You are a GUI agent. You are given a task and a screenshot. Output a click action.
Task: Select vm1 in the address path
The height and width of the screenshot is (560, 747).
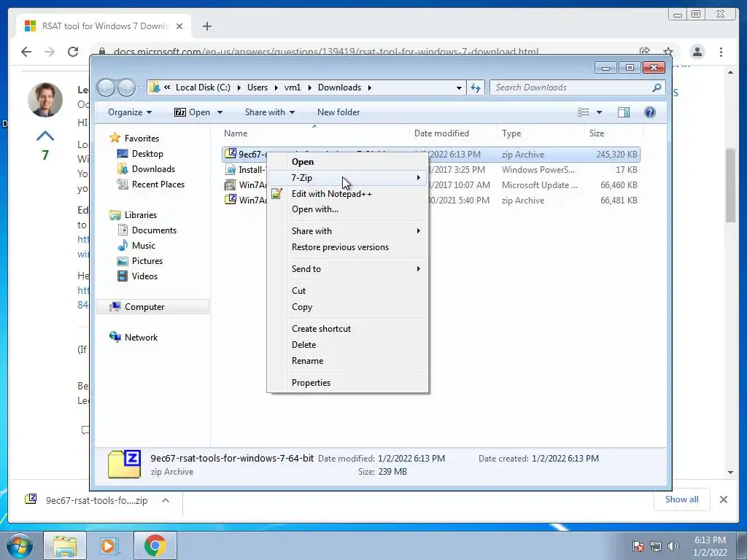(x=293, y=87)
